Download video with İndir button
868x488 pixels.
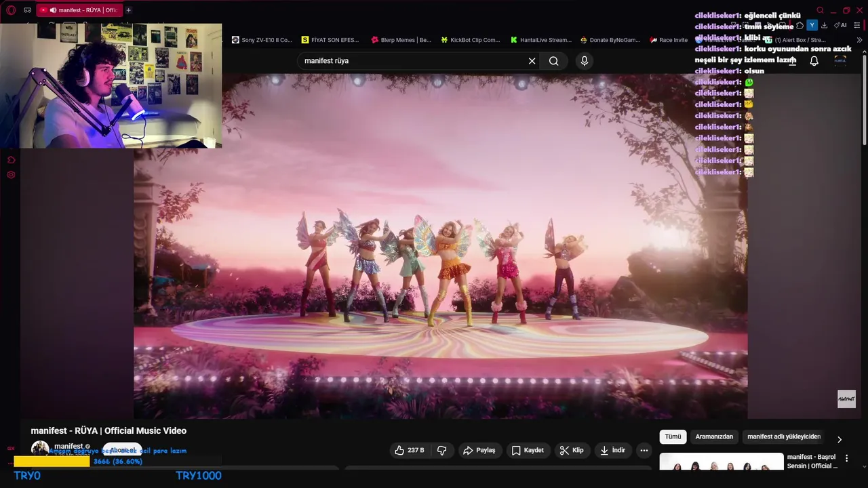(x=613, y=450)
